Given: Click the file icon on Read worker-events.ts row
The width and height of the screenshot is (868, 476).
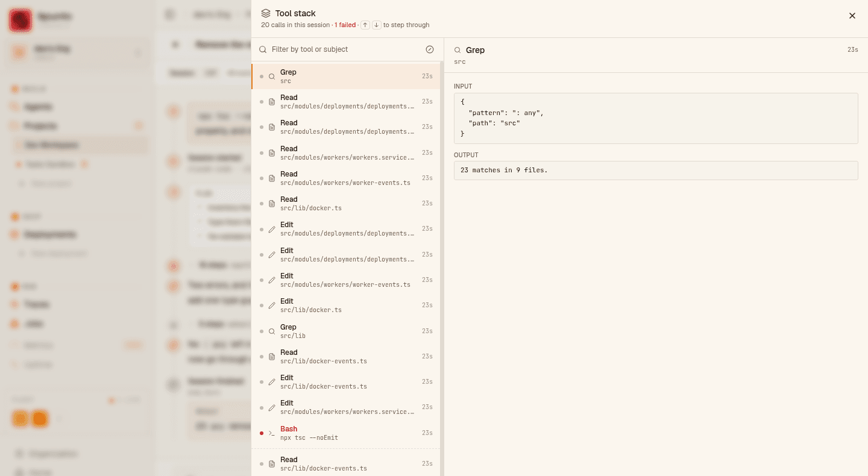Looking at the screenshot, I should point(272,178).
